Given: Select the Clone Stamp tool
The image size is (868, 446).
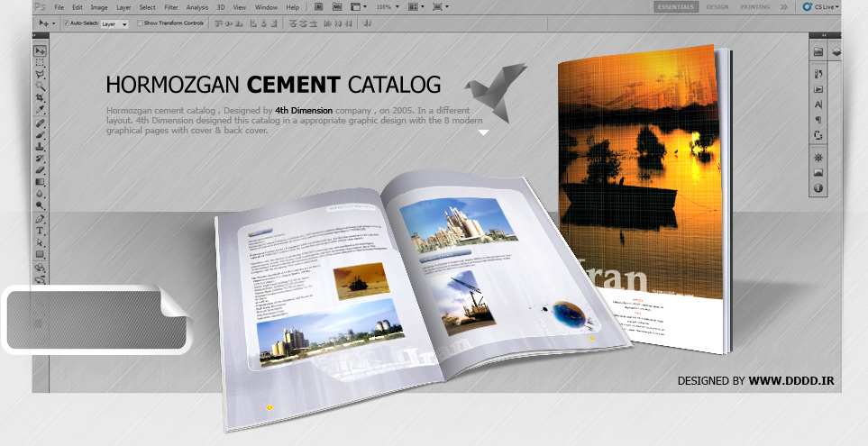Looking at the screenshot, I should pyautogui.click(x=40, y=147).
